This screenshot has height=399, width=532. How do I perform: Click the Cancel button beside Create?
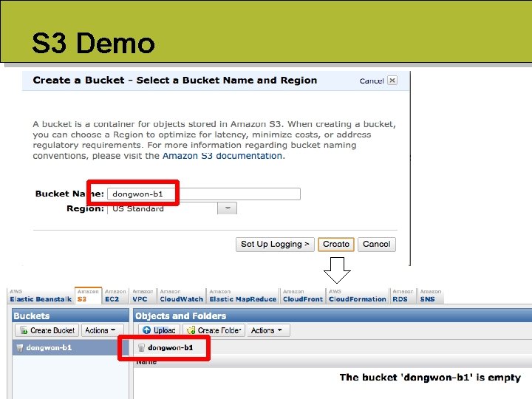coord(377,245)
